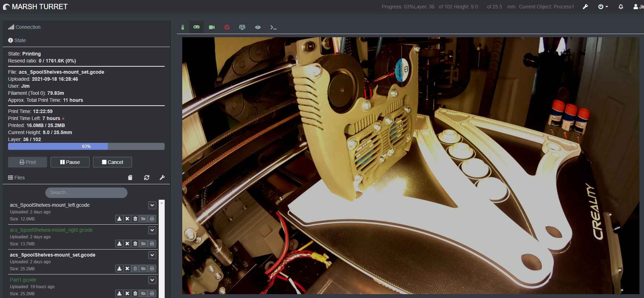Pause the current print job

pyautogui.click(x=70, y=162)
